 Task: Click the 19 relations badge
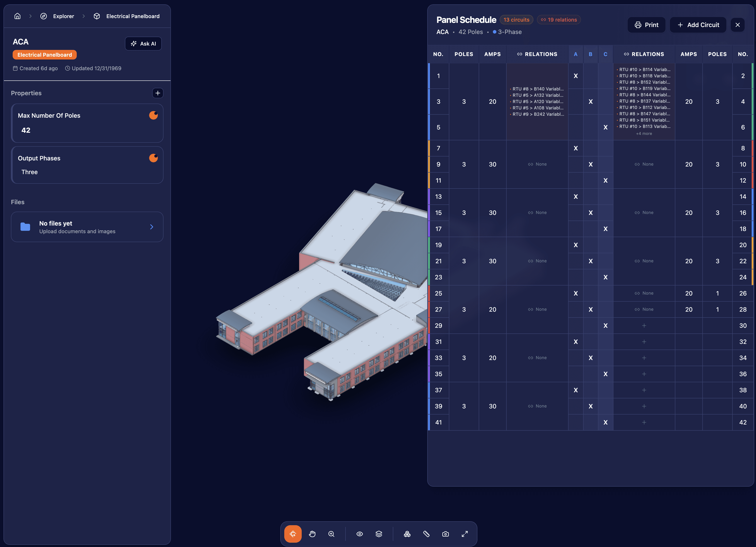coord(559,20)
